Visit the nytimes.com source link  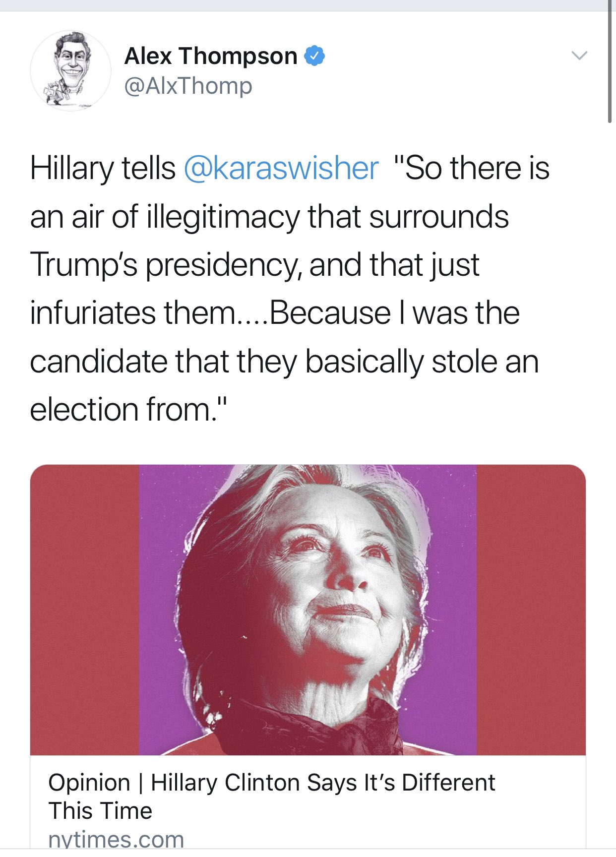click(116, 840)
